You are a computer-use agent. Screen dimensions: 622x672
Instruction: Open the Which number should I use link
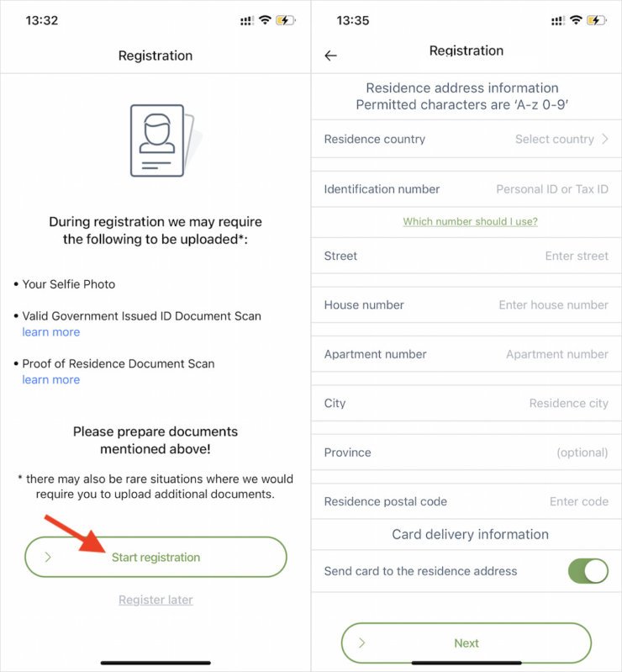click(470, 222)
